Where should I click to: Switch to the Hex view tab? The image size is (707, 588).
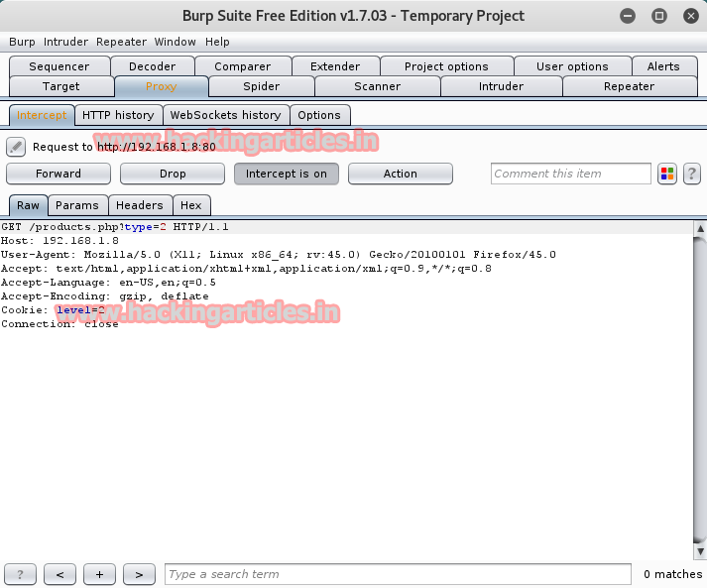coord(191,205)
